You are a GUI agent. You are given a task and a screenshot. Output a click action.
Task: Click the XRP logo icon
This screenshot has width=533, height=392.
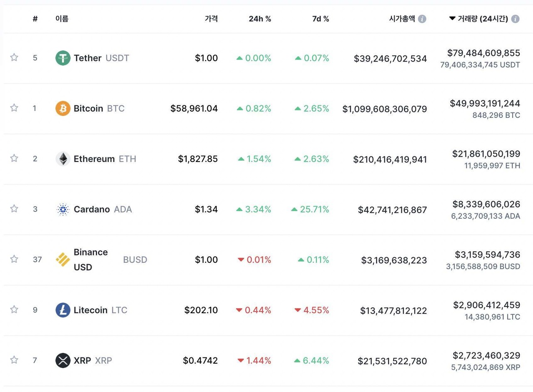[63, 360]
